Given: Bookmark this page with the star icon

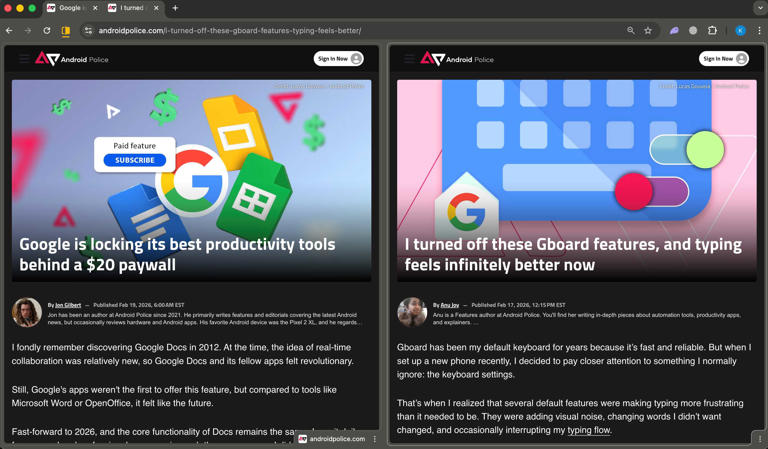Looking at the screenshot, I should pyautogui.click(x=648, y=30).
